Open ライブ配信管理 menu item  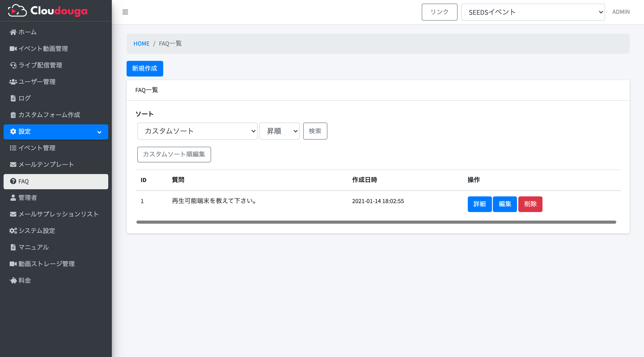coord(56,65)
